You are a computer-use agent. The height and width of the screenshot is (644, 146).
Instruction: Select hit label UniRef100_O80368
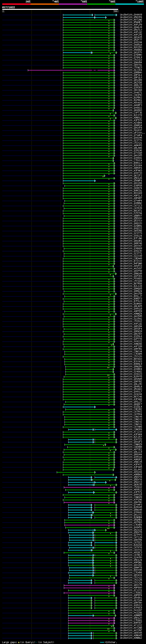(131, 90)
